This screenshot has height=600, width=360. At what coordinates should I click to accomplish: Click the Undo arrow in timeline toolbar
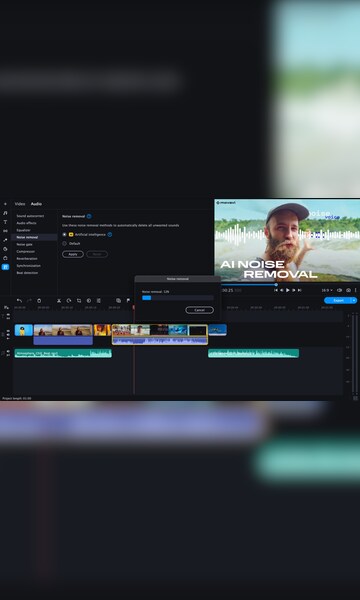click(x=19, y=301)
